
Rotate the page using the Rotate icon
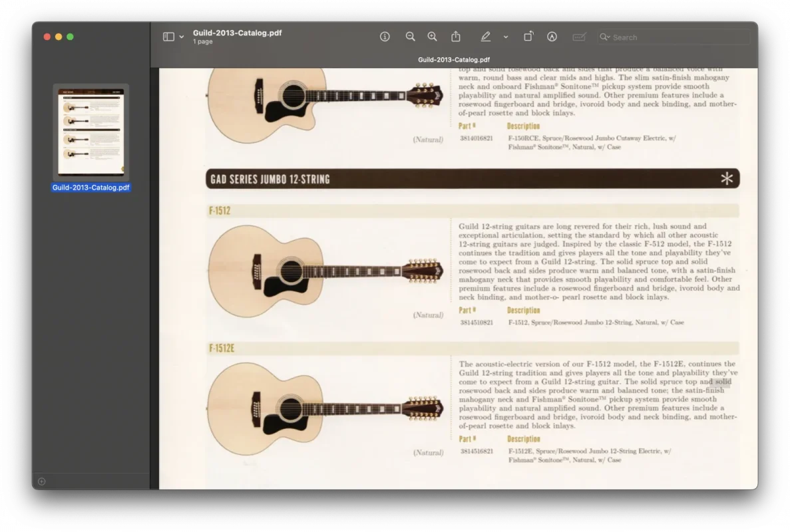click(528, 37)
